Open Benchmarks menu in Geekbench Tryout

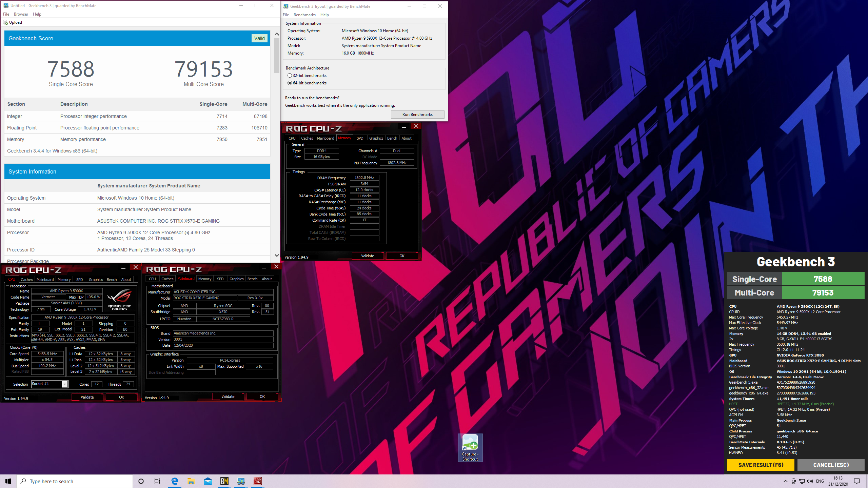pos(304,15)
